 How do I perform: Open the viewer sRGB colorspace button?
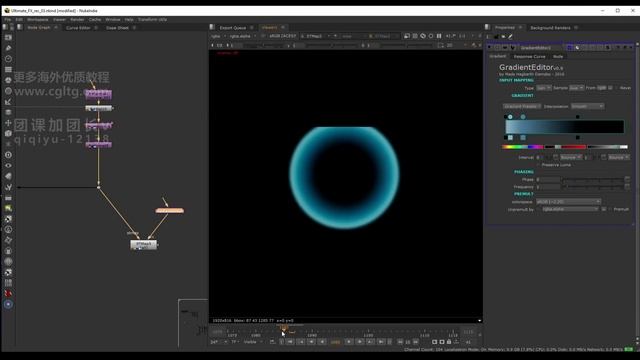282,36
